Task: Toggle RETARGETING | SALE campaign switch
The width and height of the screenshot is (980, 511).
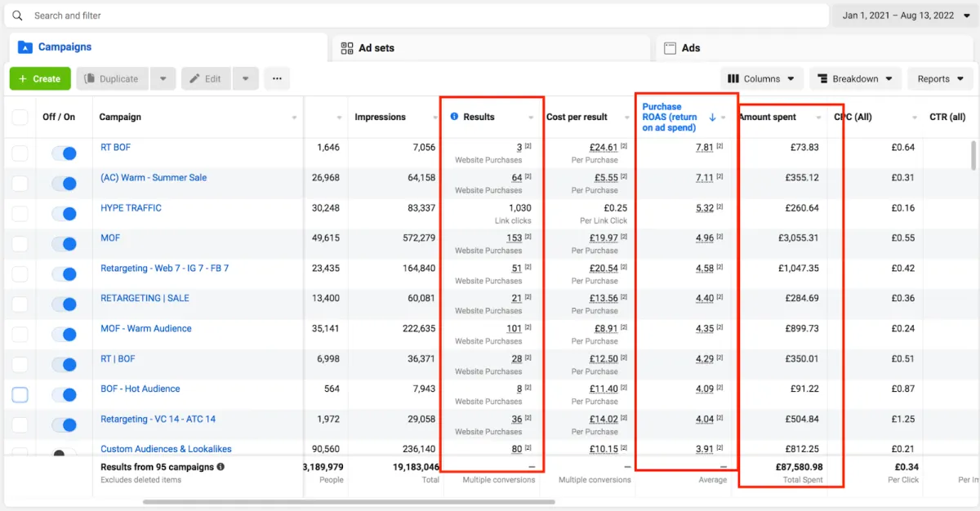Action: (x=64, y=304)
